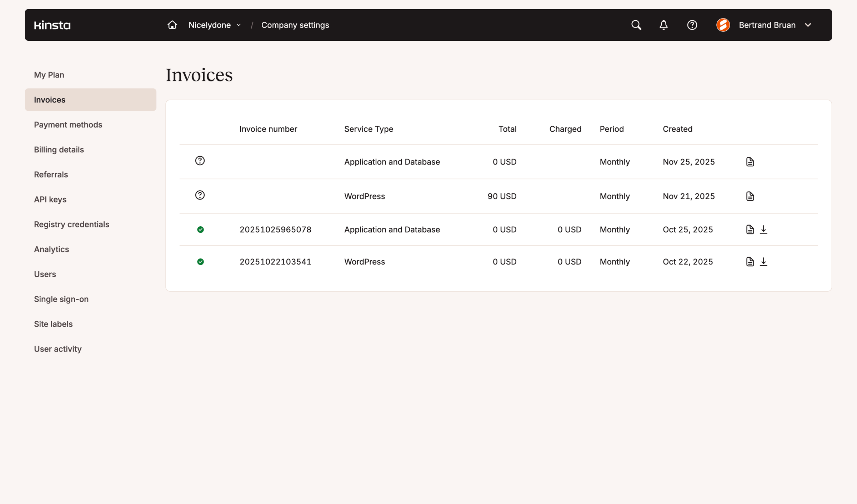Open the Referrals section
This screenshot has width=857, height=504.
[51, 175]
